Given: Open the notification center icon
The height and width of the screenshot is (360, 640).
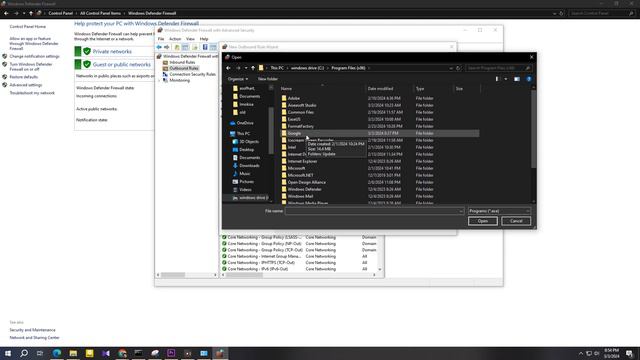Looking at the screenshot, I should 629,353.
